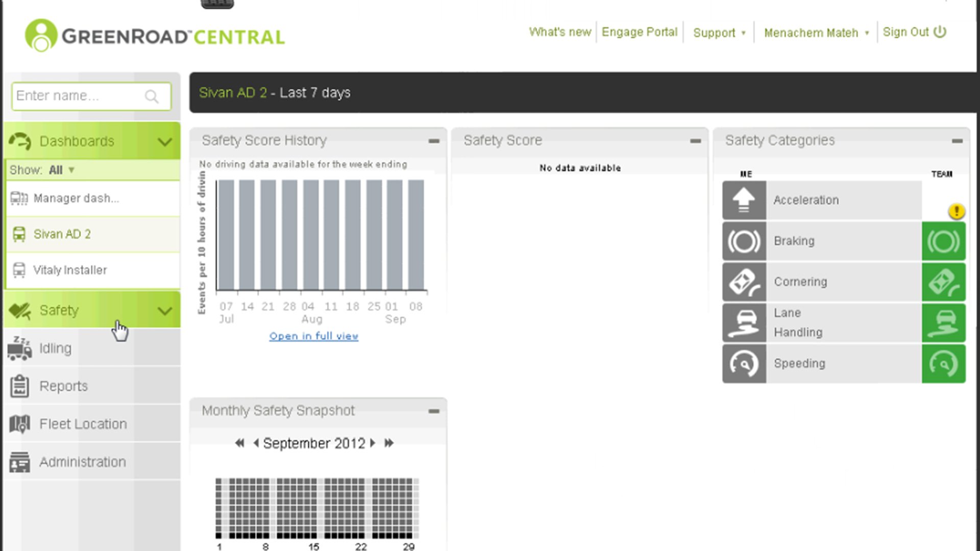Click the gray Speeding gauge icon
Image resolution: width=980 pixels, height=551 pixels.
744,364
